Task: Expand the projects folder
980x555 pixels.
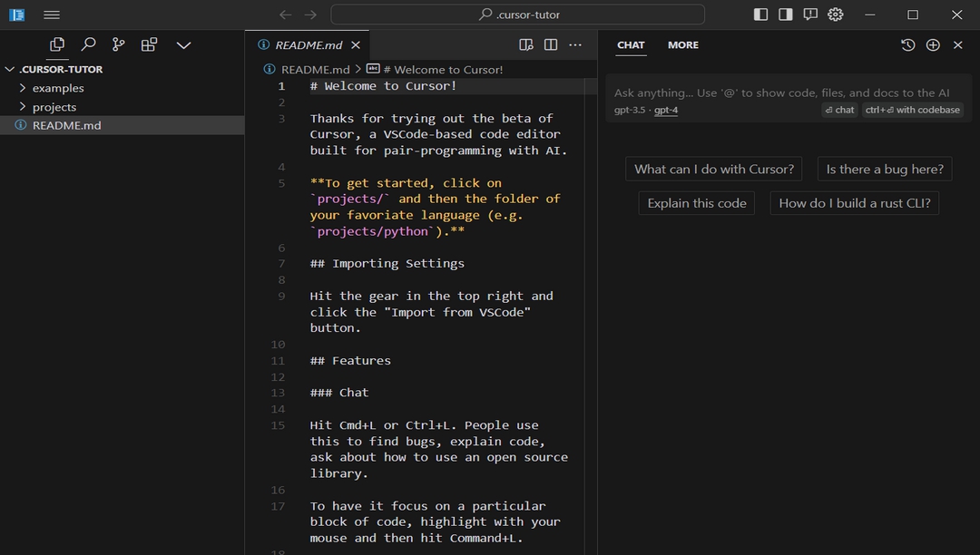Action: [x=54, y=107]
